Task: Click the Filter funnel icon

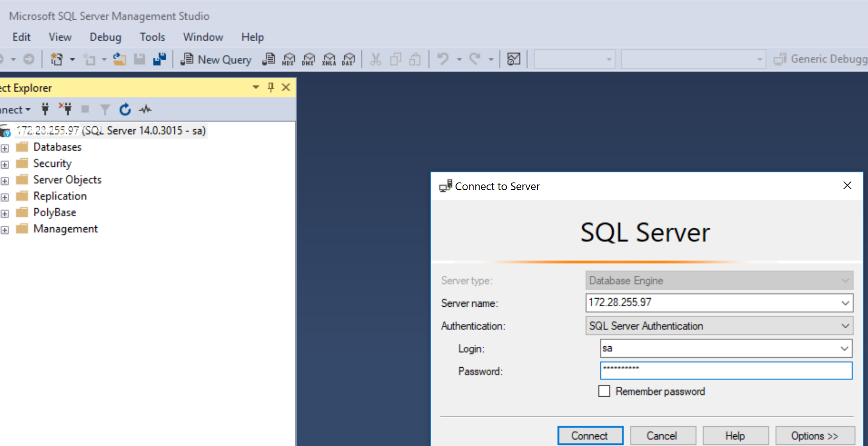Action: 105,109
